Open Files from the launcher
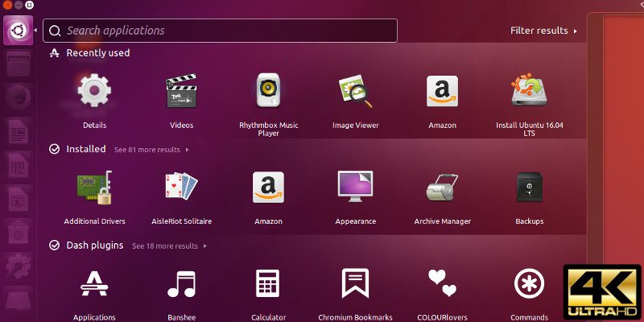The image size is (644, 322). [x=19, y=64]
